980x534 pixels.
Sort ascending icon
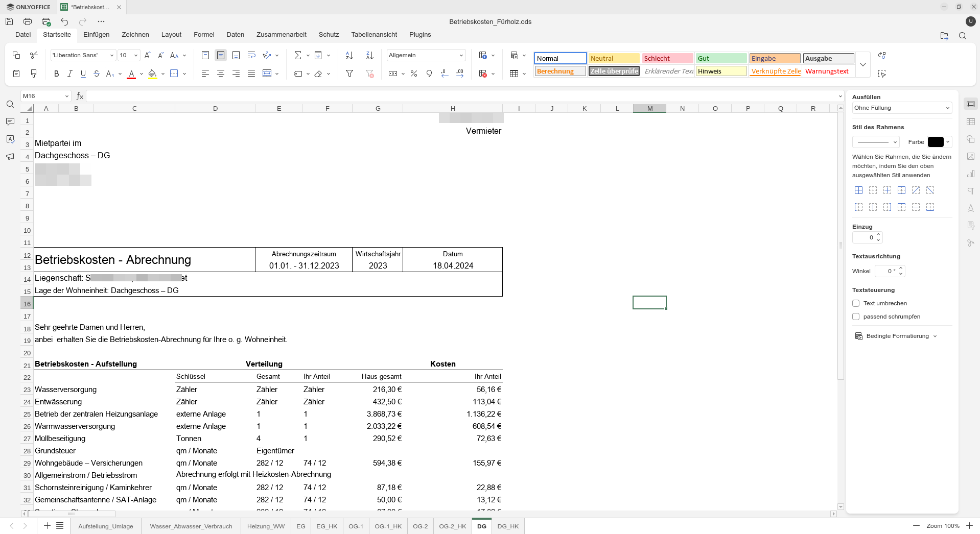pos(349,55)
